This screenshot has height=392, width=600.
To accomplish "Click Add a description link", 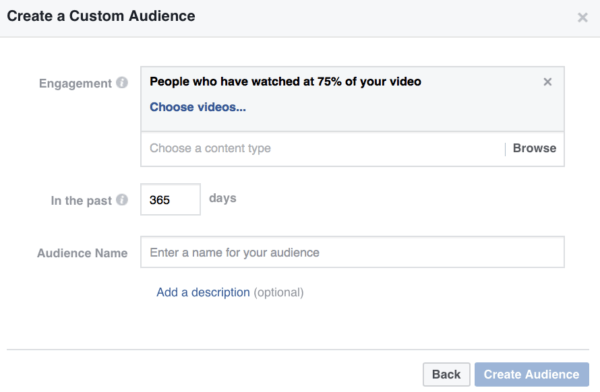I will (203, 292).
